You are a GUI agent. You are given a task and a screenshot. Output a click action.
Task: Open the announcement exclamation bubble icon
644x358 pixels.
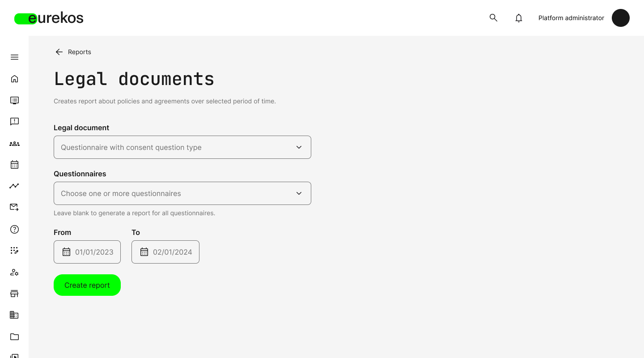click(14, 122)
